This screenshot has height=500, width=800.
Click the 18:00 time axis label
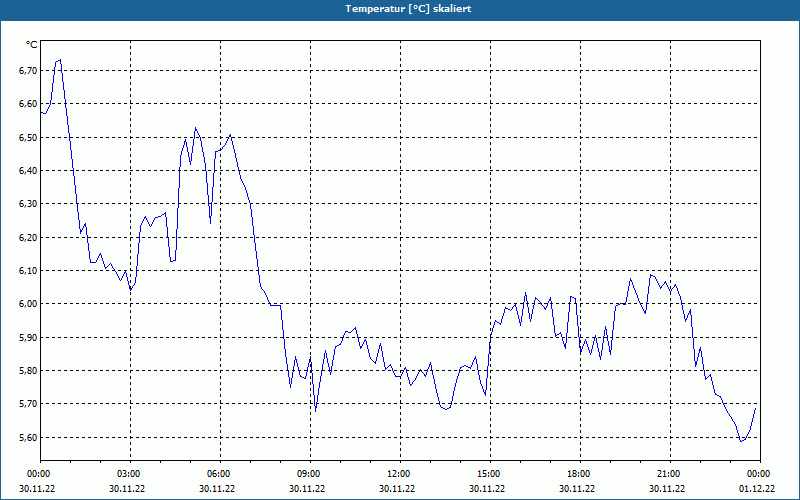point(578,474)
